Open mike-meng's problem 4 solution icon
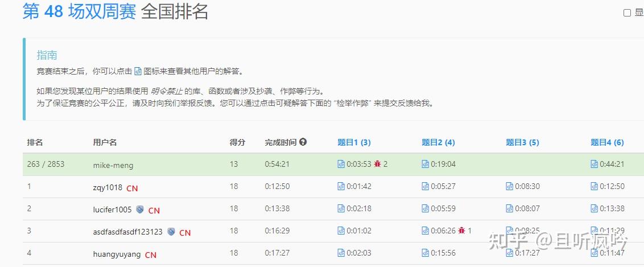 coord(595,165)
